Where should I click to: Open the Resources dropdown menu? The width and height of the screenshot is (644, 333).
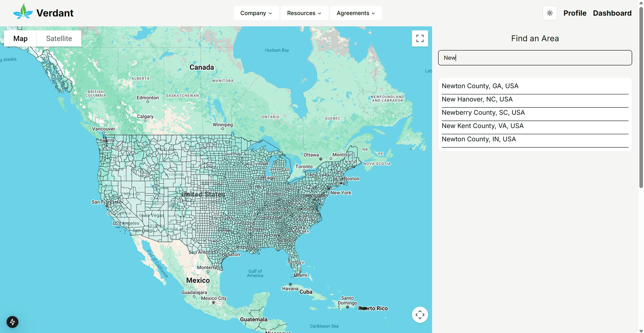(304, 13)
